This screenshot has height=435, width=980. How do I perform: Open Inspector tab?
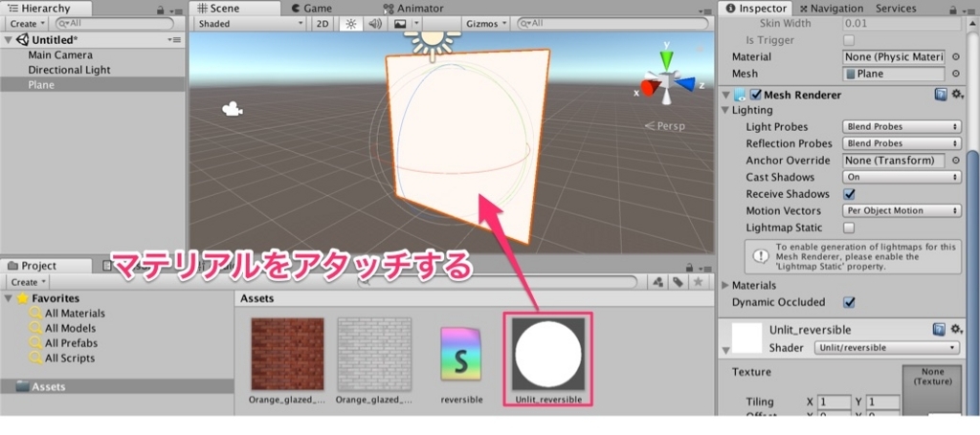(756, 8)
